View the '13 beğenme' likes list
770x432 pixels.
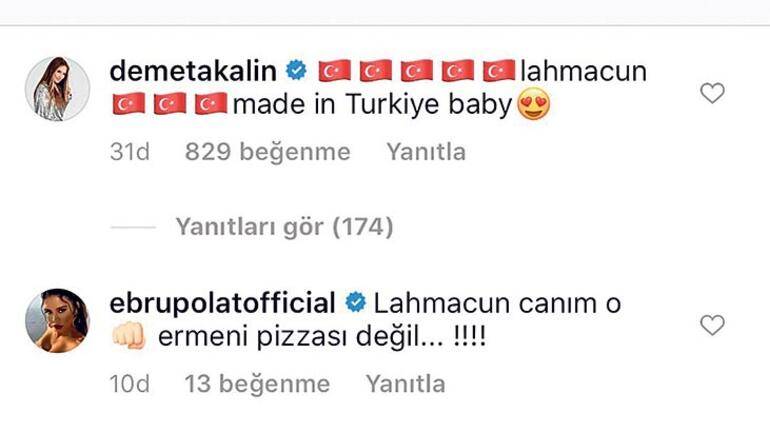(257, 384)
